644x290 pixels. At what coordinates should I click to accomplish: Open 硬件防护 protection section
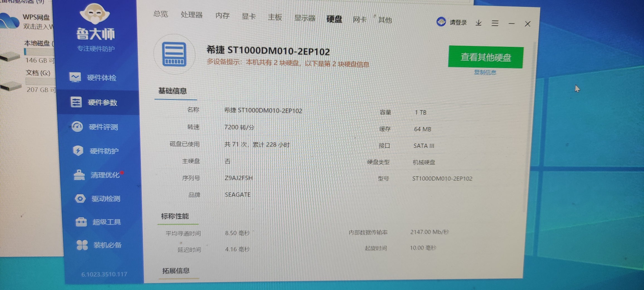pyautogui.click(x=96, y=151)
